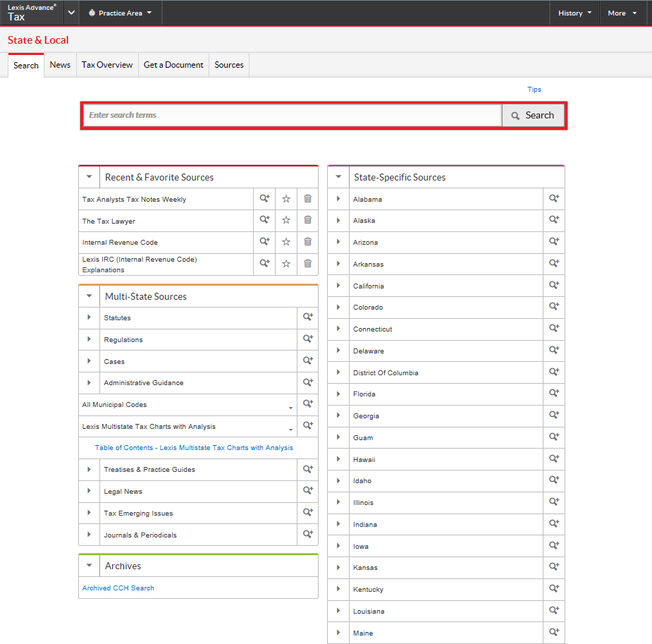Add California sources to search

click(x=554, y=286)
